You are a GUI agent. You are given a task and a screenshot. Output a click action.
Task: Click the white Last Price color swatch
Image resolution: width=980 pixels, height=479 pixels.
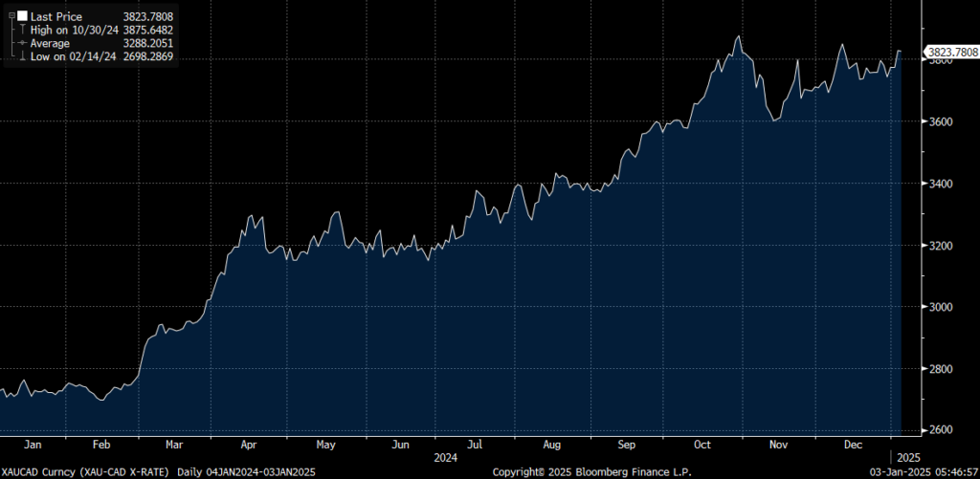point(21,17)
